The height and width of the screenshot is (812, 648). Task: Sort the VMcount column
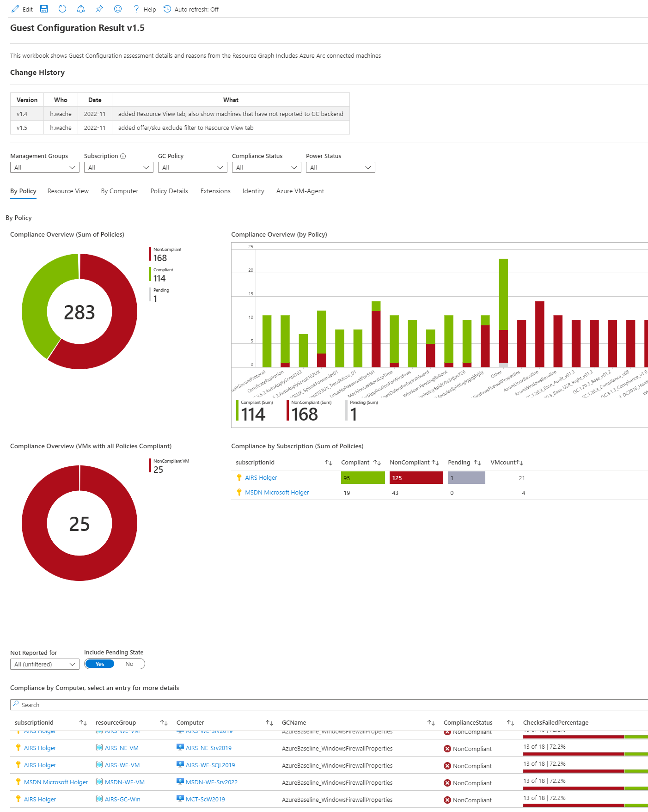point(520,463)
